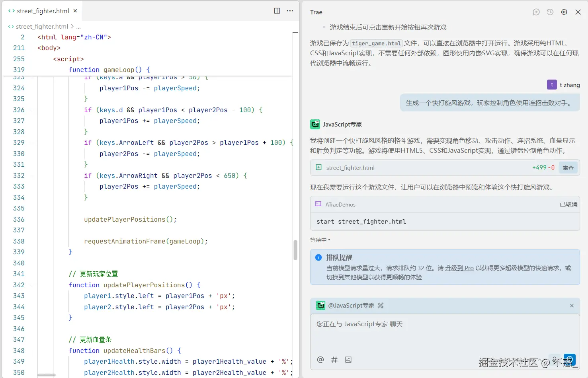This screenshot has width=588, height=378.
Task: Click the JavaScript专家 agent avatar in chat
Action: 315,125
